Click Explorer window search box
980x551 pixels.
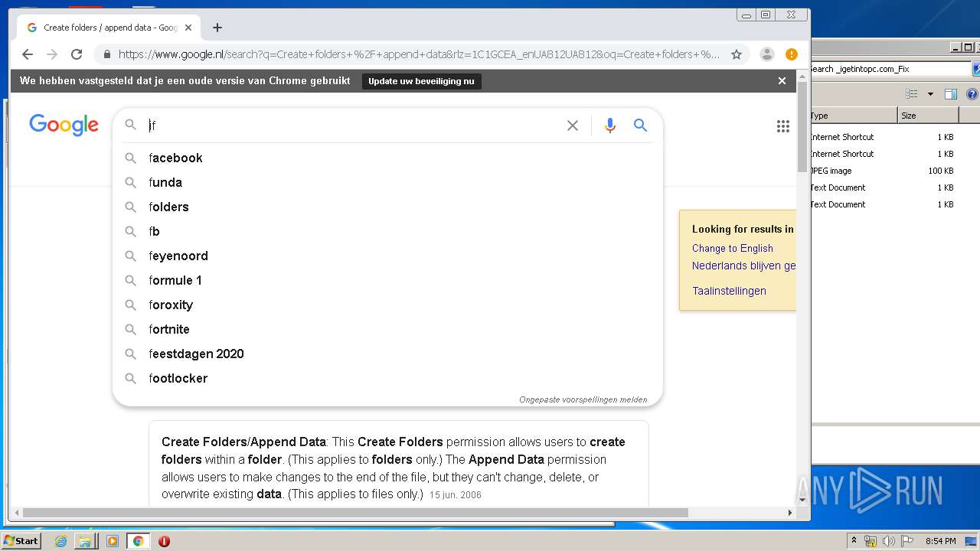(890, 69)
